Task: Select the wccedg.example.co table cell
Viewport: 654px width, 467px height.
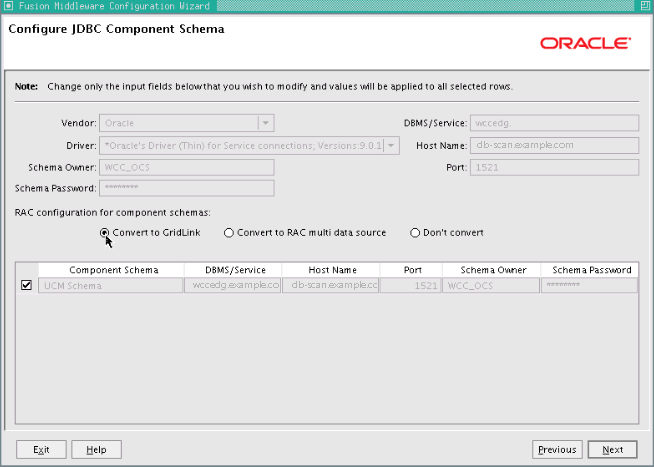Action: [x=233, y=285]
